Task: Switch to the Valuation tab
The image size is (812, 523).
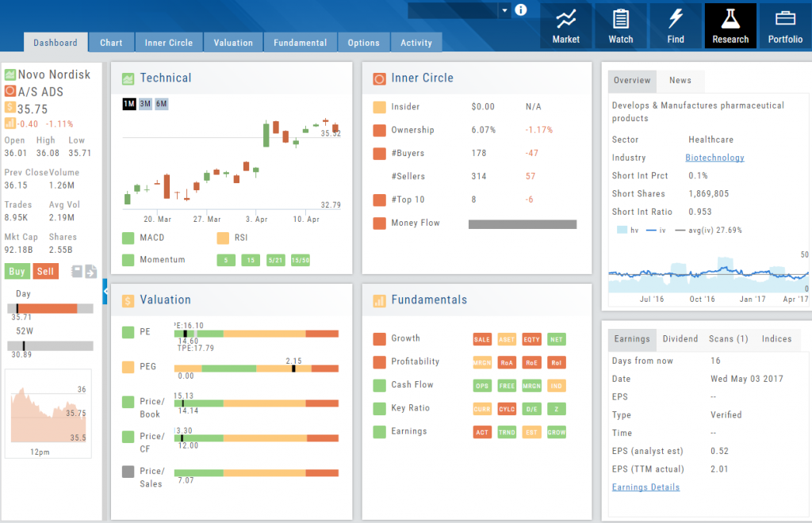Action: [x=233, y=43]
